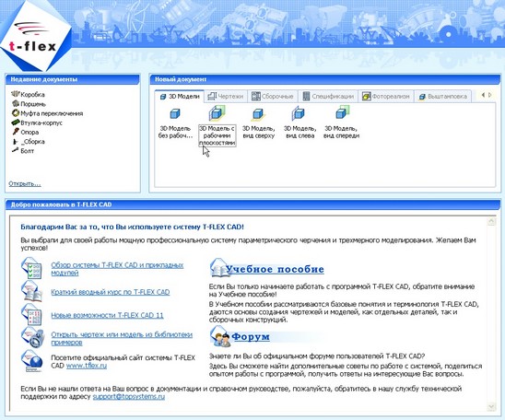Click the examples library icon beside Открыть чертеж
The height and width of the screenshot is (420, 505).
[32, 337]
